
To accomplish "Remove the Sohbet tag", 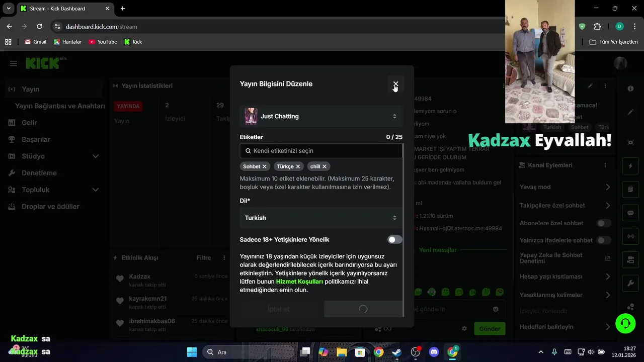I will point(264,166).
